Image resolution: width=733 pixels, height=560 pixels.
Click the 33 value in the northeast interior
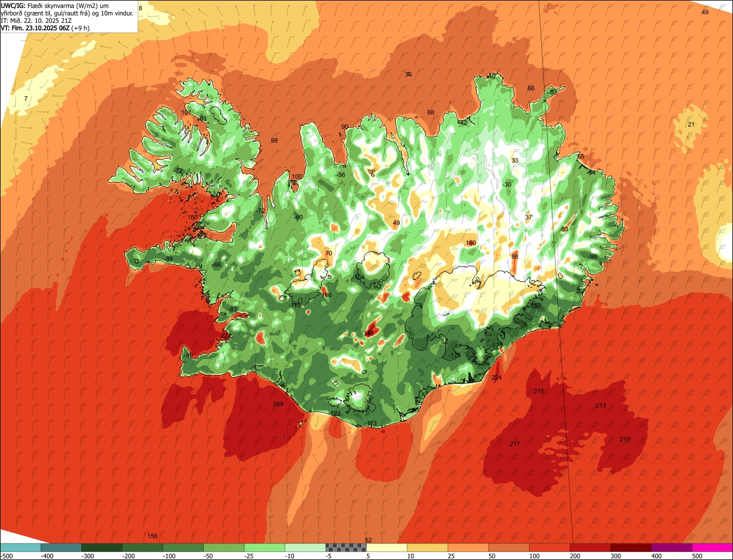[515, 160]
